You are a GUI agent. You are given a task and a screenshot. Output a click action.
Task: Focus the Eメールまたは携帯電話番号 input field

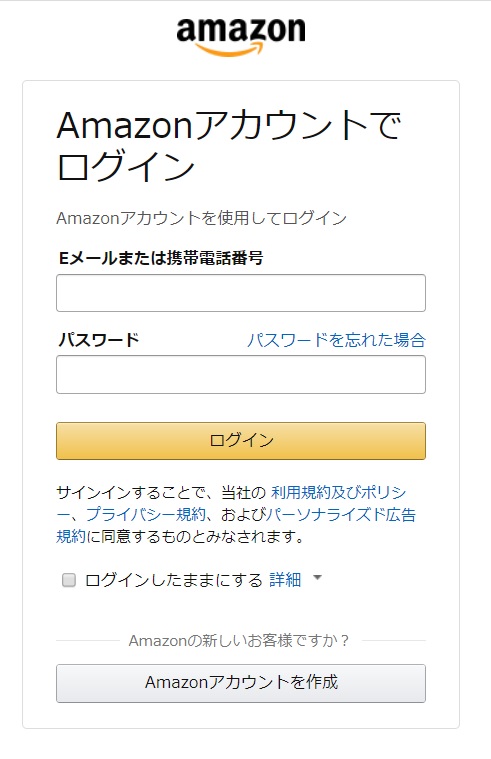click(x=241, y=293)
